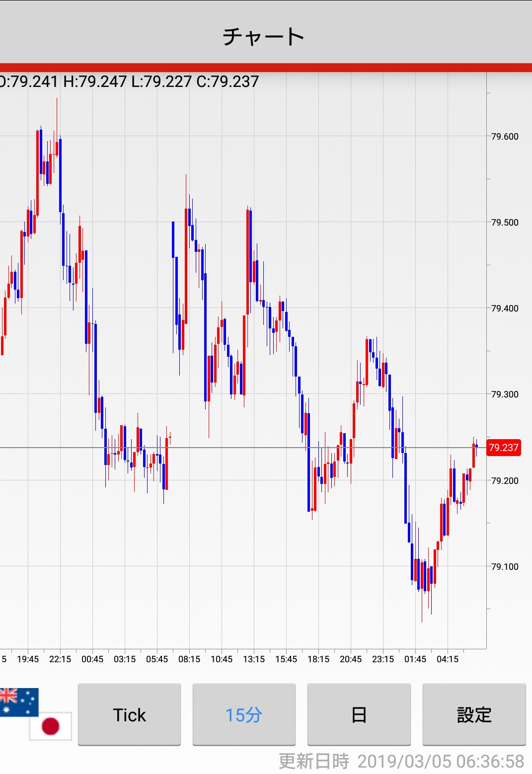Switch to the 日 daily chart
The width and height of the screenshot is (532, 774).
click(359, 714)
